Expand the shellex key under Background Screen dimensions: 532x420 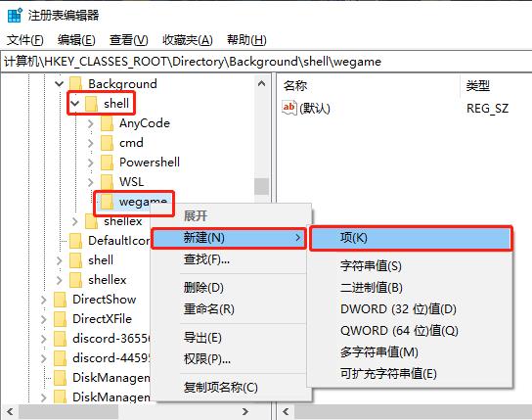(75, 221)
